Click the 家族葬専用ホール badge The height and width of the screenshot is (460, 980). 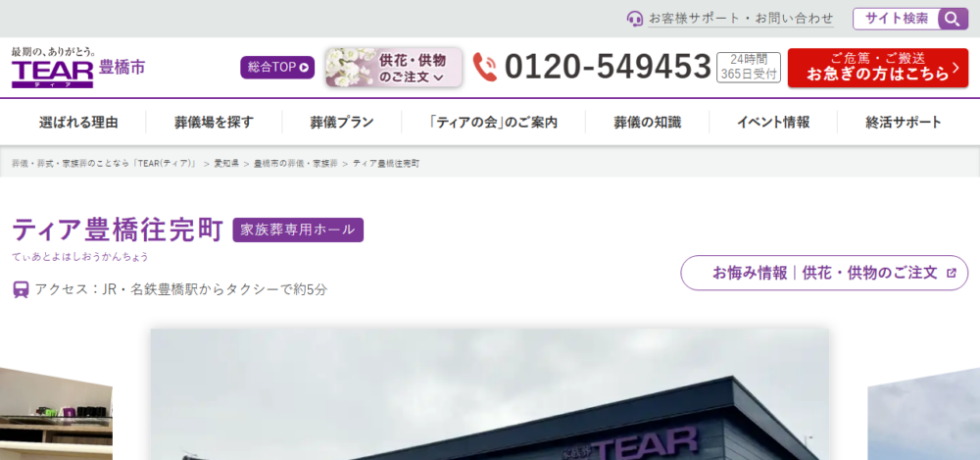pyautogui.click(x=298, y=230)
